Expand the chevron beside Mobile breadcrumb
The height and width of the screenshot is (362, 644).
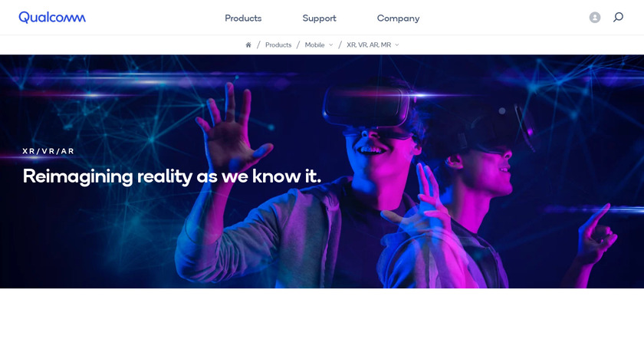[330, 44]
